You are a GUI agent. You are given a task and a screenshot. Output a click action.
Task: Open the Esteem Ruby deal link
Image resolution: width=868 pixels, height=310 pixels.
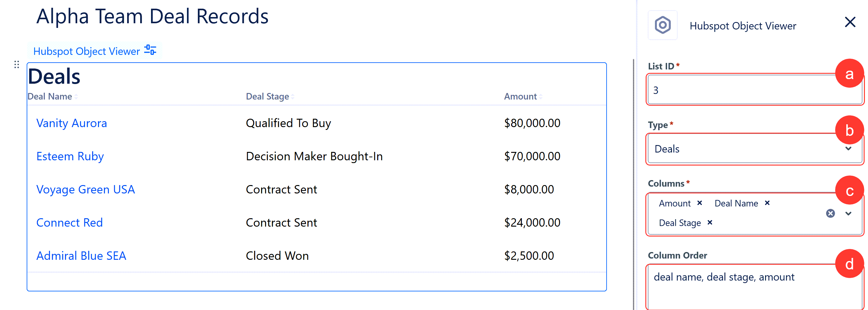click(70, 156)
